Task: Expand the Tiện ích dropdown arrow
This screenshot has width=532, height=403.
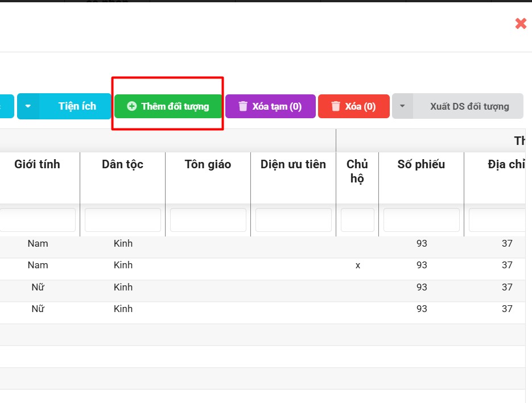Action: (28, 106)
